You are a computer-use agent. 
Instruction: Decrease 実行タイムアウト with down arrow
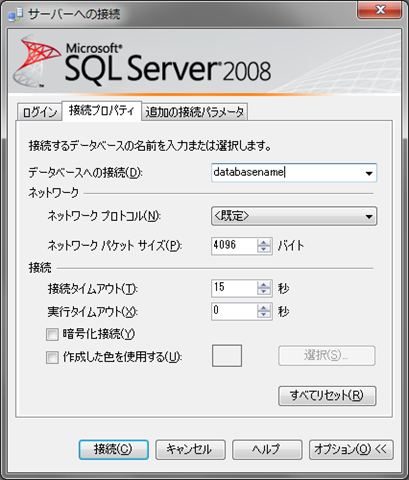[x=264, y=315]
